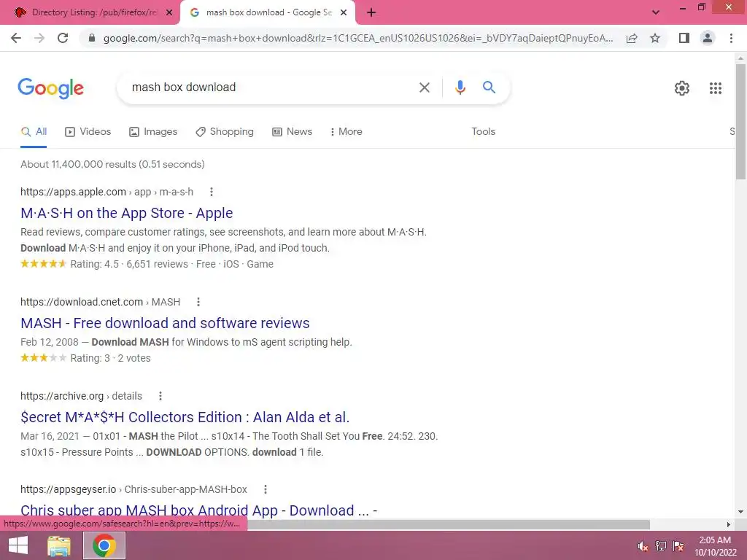Close the Directory Listing tab

pyautogui.click(x=169, y=12)
